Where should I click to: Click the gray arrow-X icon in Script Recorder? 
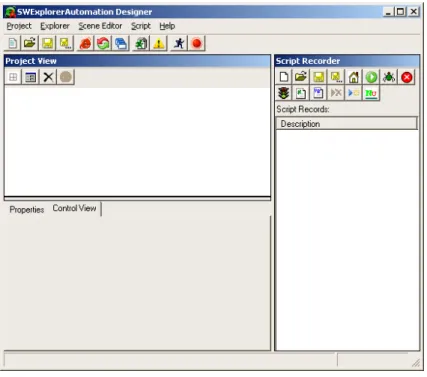pos(336,93)
